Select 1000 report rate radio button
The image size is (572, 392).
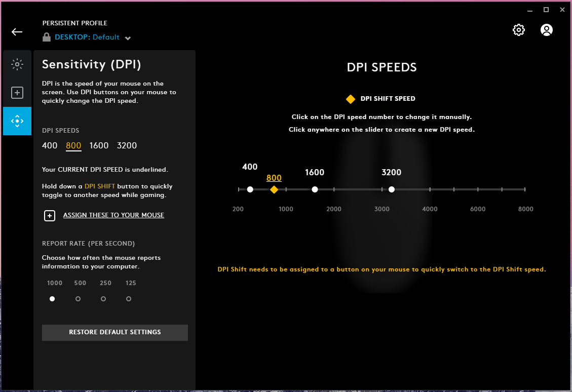(52, 299)
